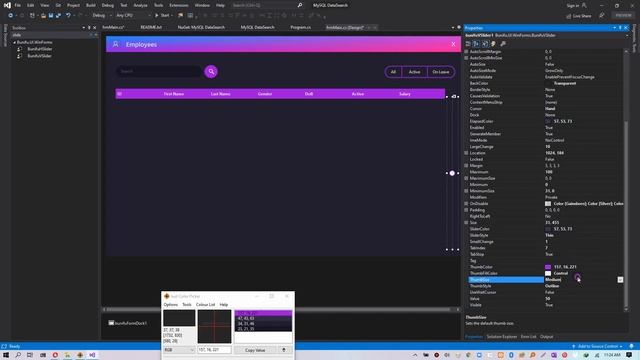Close the Employees form via its X
Viewport: 640px width, 360px height.
[453, 44]
